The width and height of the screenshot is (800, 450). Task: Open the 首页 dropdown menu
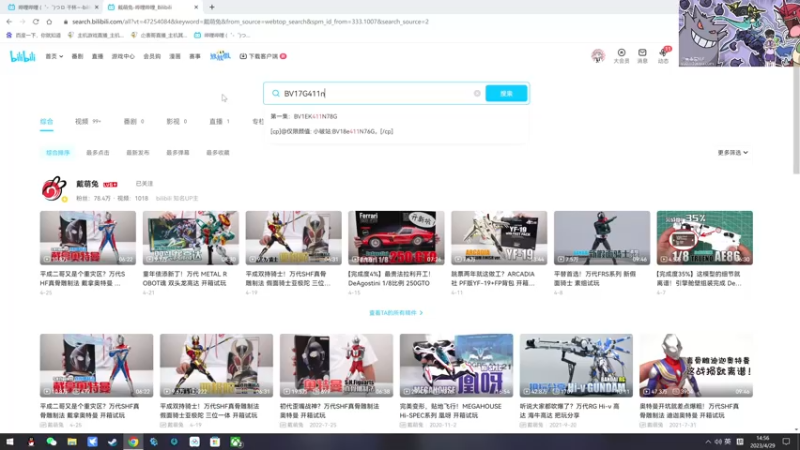pos(54,56)
